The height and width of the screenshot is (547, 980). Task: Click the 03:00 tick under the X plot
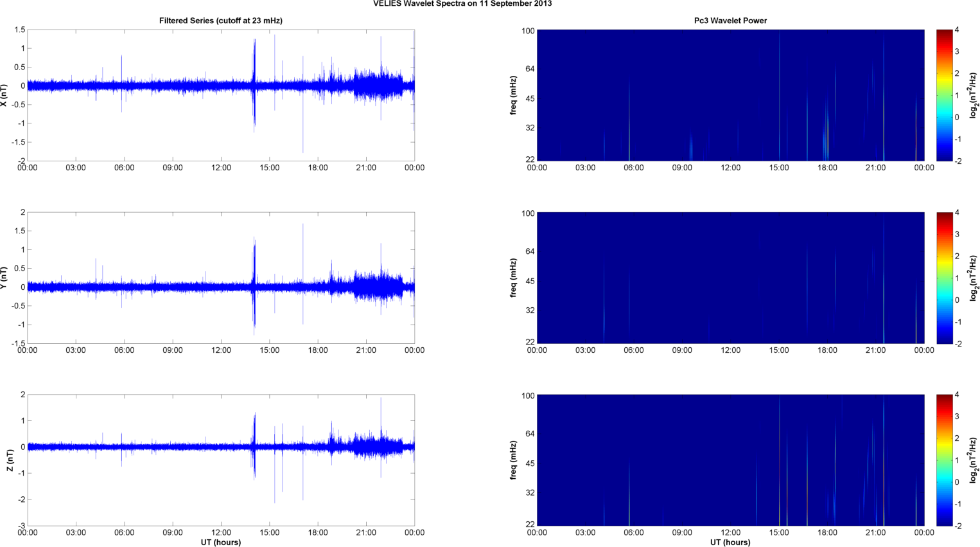click(75, 168)
